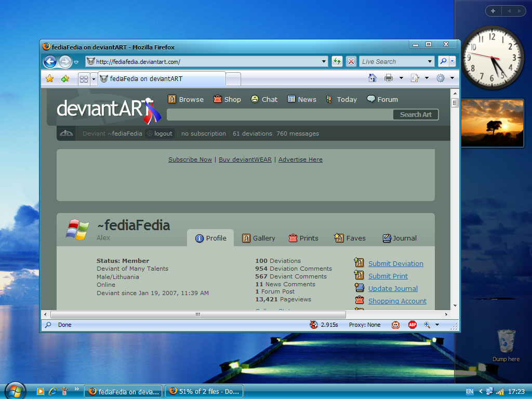Screen dimensions: 532x399
Task: Click the Tools gear icon
Action: pos(441,78)
